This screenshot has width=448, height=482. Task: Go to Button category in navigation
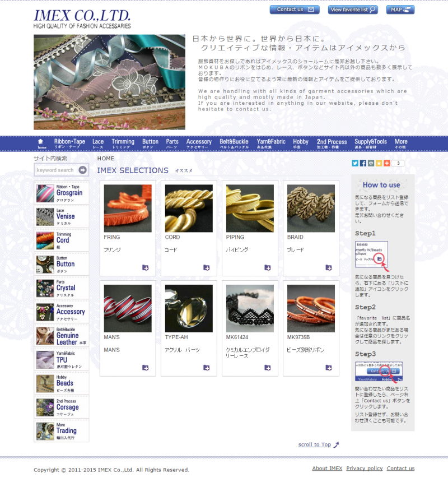coord(150,143)
